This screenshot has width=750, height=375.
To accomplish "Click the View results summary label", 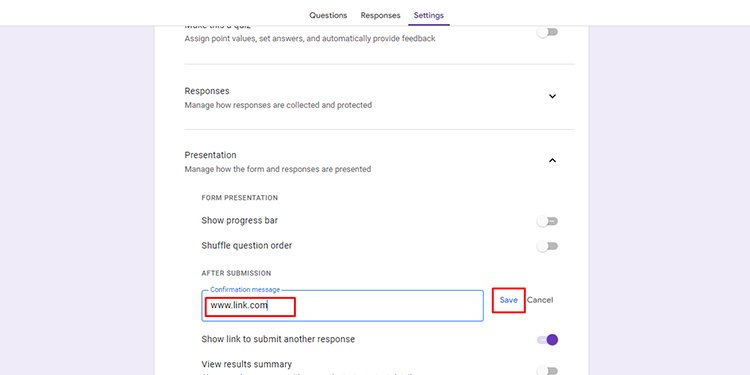I will click(x=247, y=364).
